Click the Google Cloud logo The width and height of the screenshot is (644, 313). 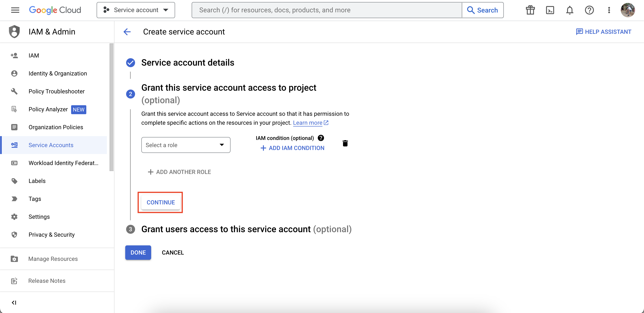point(55,10)
